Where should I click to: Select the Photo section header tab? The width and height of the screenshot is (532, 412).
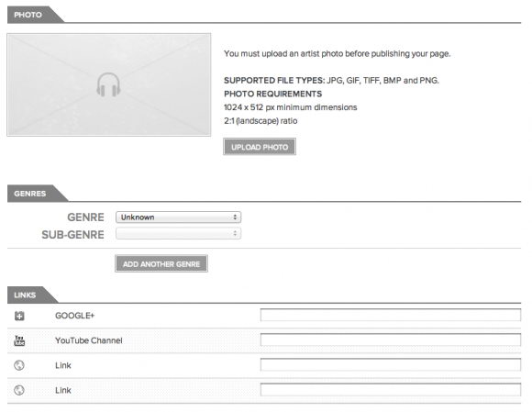coord(32,15)
